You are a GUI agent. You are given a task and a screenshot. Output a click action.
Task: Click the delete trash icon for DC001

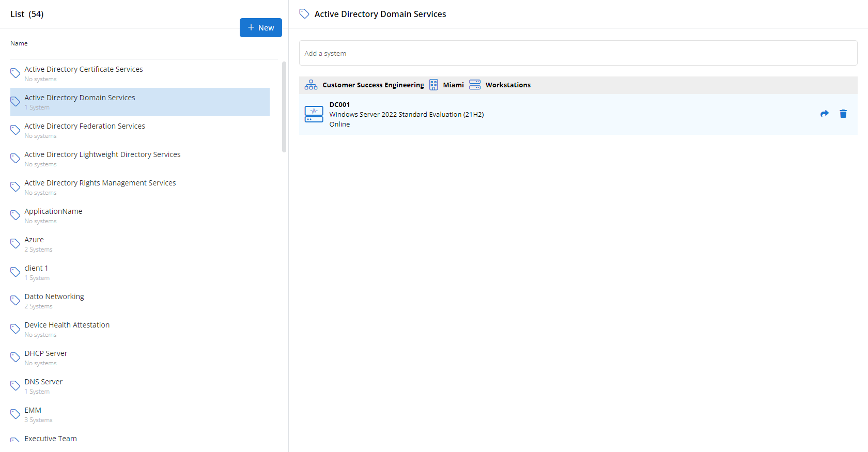point(843,114)
